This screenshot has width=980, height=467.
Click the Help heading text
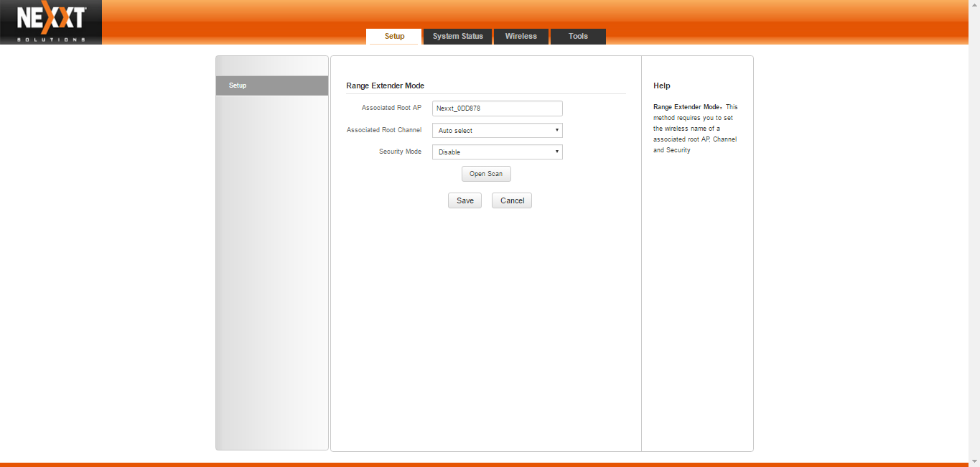pyautogui.click(x=661, y=85)
